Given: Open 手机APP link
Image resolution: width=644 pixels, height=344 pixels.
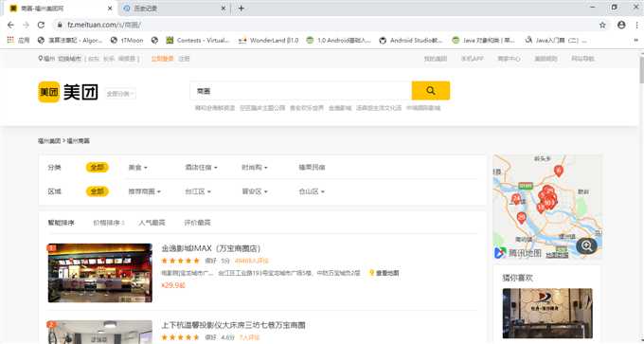Looking at the screenshot, I should (x=472, y=59).
